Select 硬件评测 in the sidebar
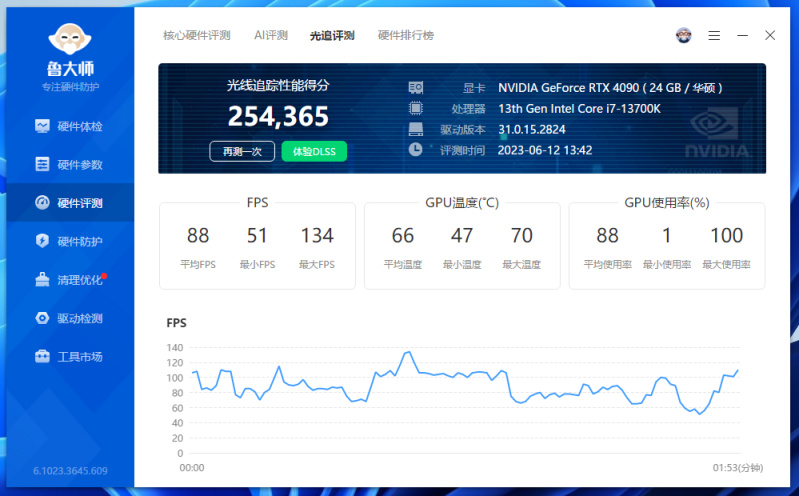 (70, 202)
